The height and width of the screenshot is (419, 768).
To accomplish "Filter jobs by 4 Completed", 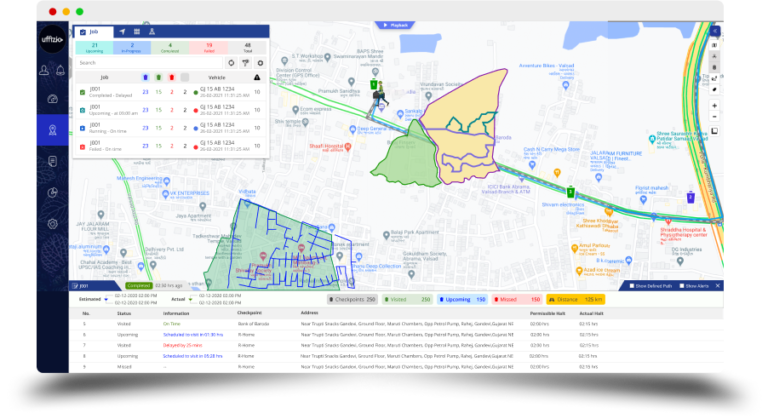I will click(x=170, y=48).
